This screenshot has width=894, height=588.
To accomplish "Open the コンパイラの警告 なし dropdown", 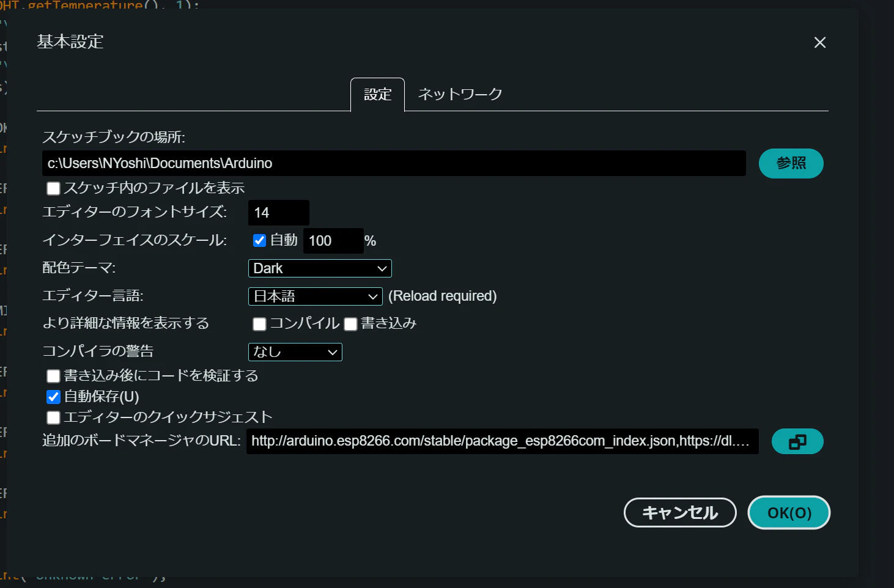I will 295,352.
